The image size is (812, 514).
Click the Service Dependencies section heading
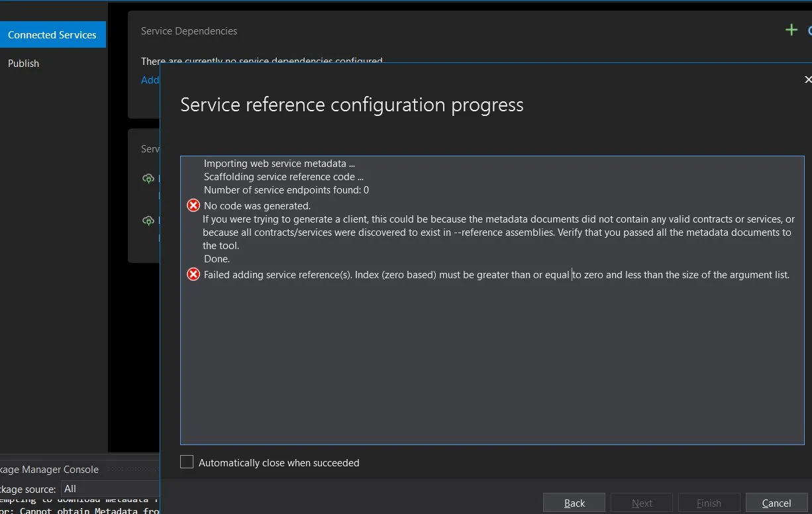tap(189, 31)
